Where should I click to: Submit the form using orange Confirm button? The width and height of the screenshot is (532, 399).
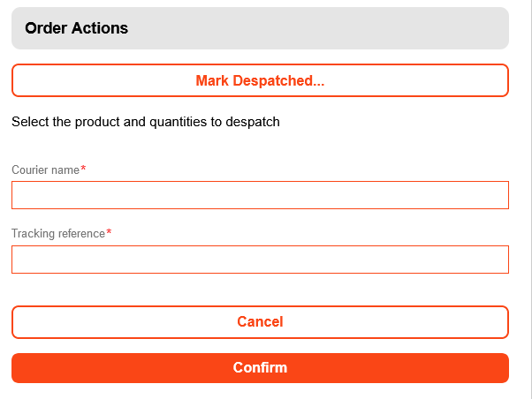pyautogui.click(x=260, y=368)
